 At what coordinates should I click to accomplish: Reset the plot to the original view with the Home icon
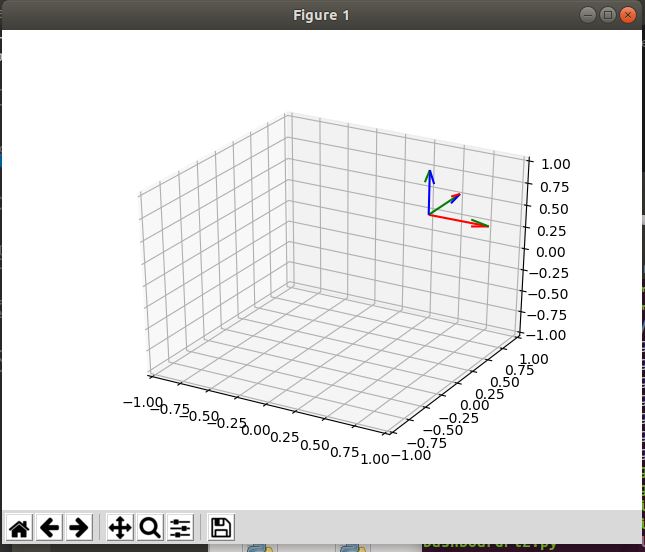click(19, 527)
